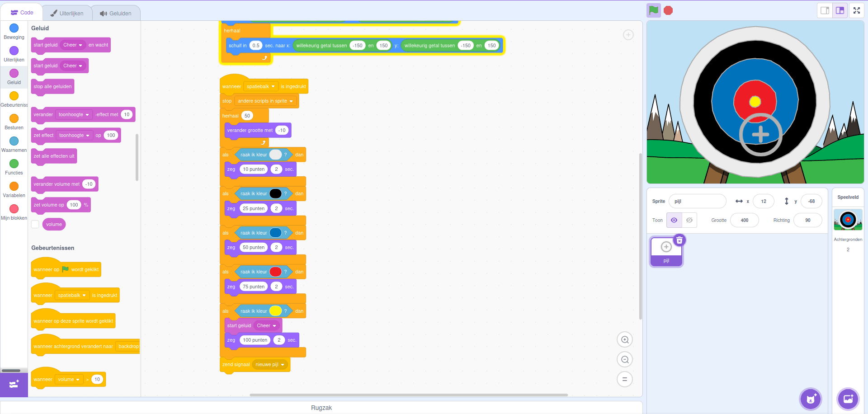Select the stage backdrop thumbnail

(848, 220)
